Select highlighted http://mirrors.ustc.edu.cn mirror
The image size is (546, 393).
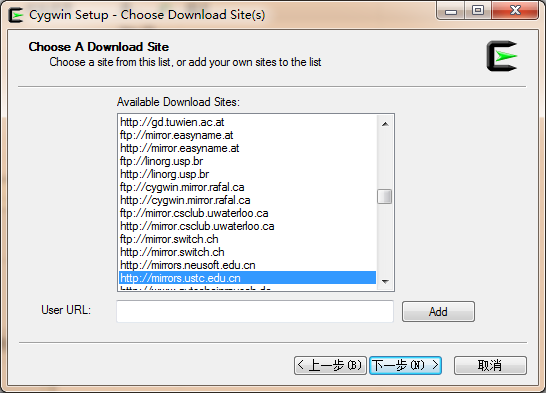pyautogui.click(x=248, y=278)
